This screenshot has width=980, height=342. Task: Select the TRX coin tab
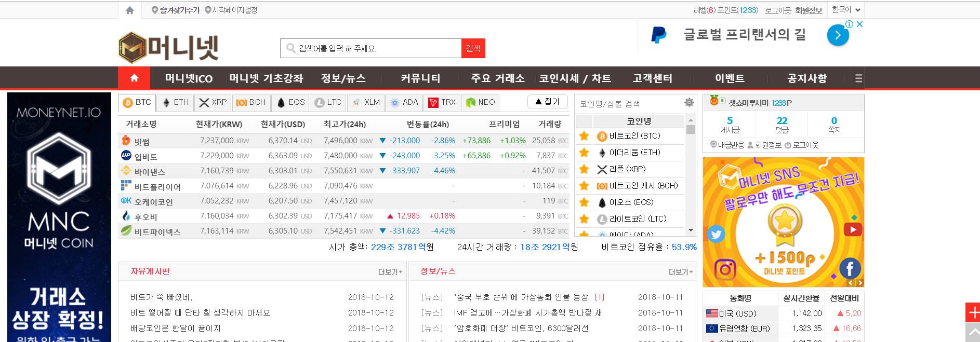pyautogui.click(x=442, y=102)
